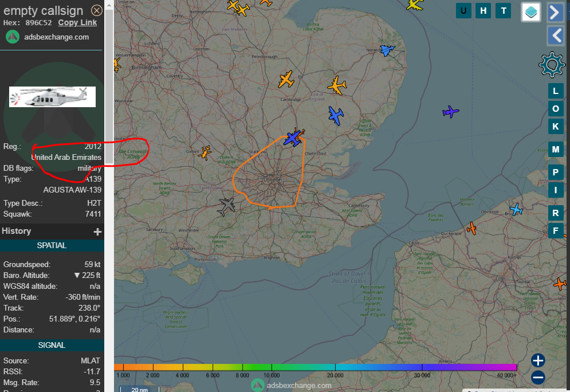
Task: Select the blue plane north of Chelmsford
Action: pyautogui.click(x=336, y=116)
